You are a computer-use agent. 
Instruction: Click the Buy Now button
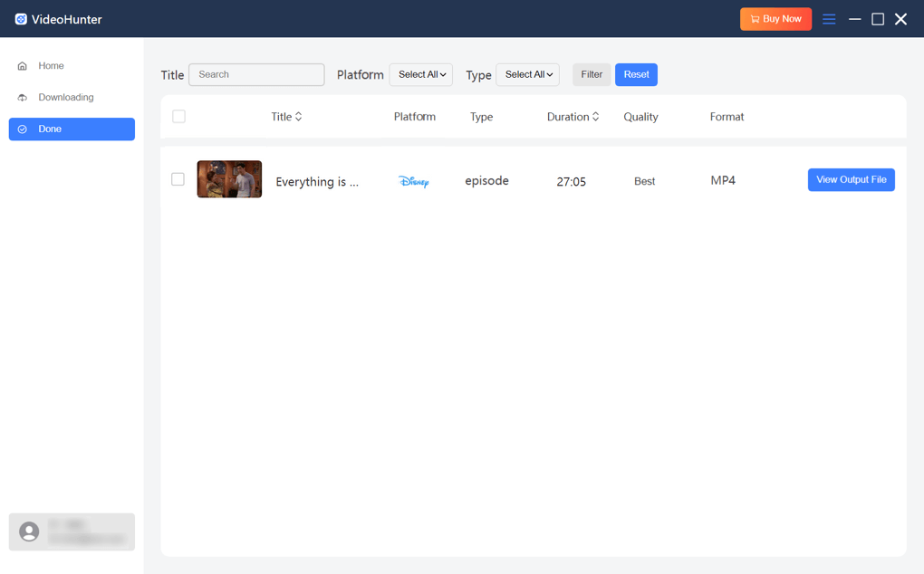coord(776,19)
